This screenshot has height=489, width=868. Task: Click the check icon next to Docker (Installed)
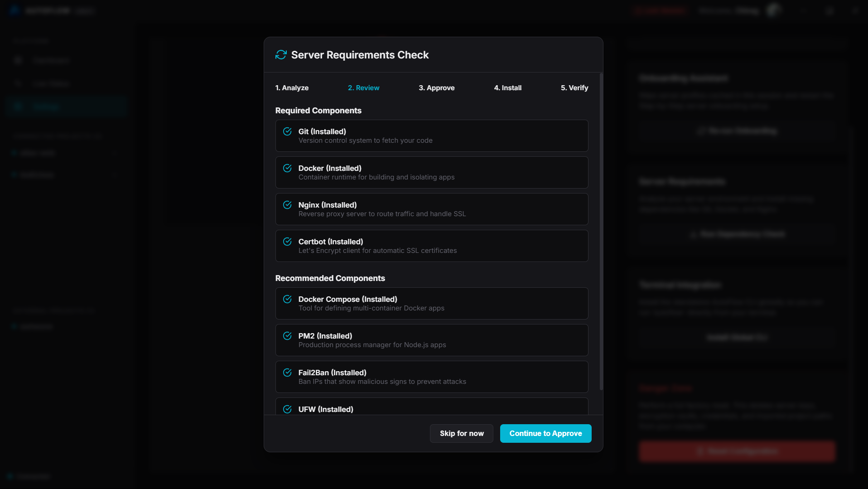(287, 168)
